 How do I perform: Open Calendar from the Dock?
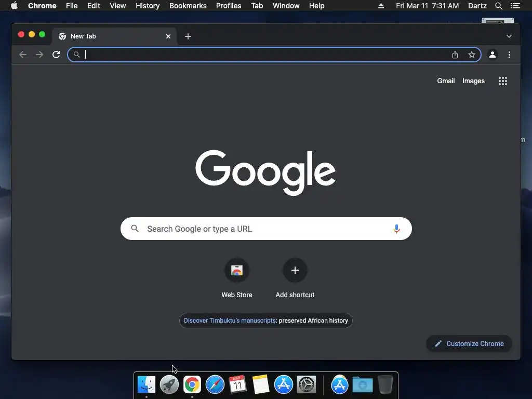pyautogui.click(x=237, y=385)
